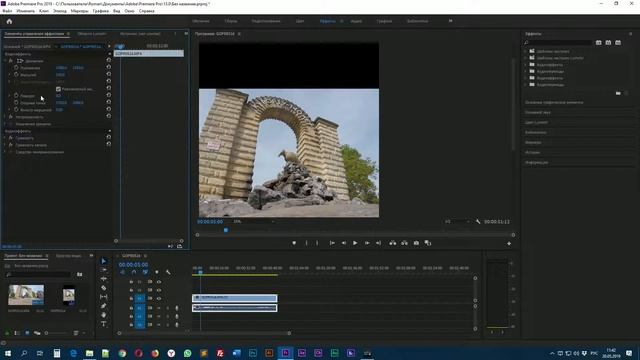The image size is (640, 360).
Task: Reset the Opacity effect
Action: coord(109,116)
